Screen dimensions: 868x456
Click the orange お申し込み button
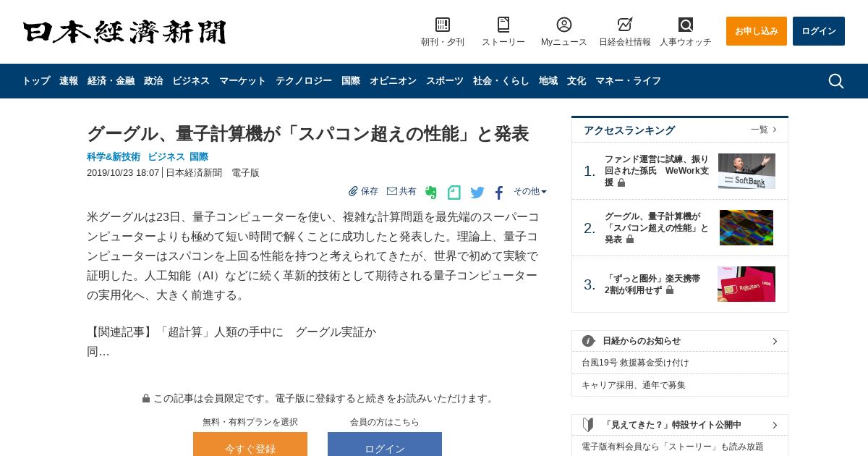(x=757, y=31)
